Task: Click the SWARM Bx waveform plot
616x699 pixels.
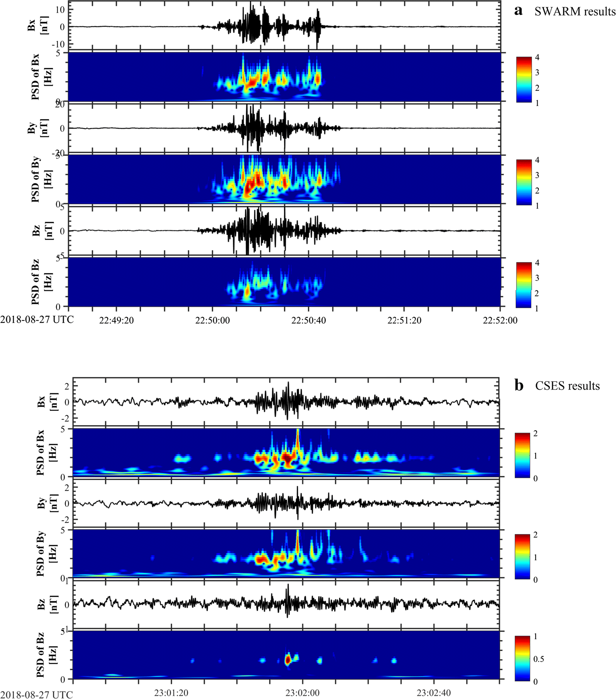Action: (x=285, y=26)
